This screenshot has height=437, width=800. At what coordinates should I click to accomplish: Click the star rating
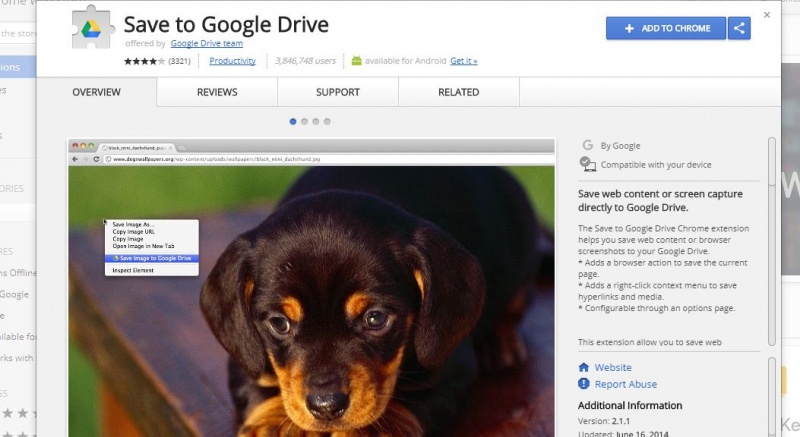coord(144,61)
